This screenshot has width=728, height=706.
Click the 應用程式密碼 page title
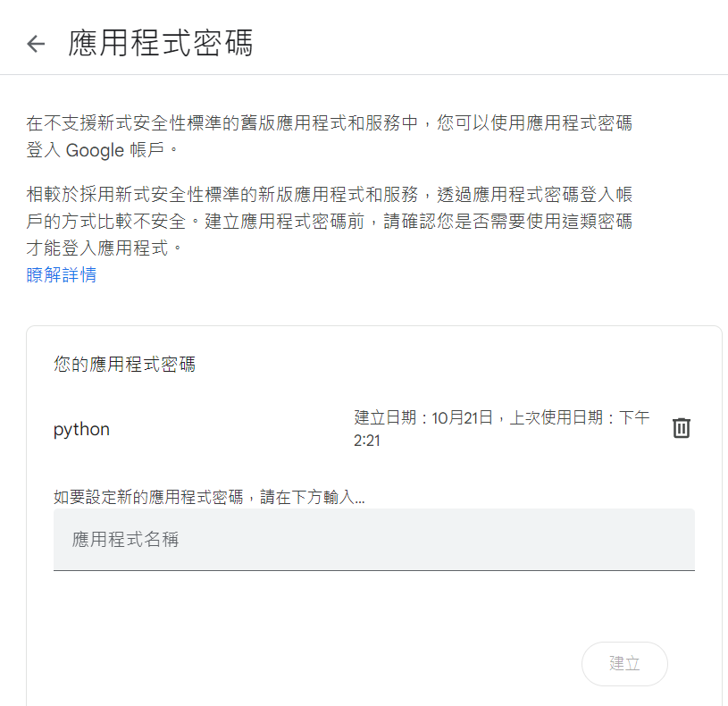[161, 43]
